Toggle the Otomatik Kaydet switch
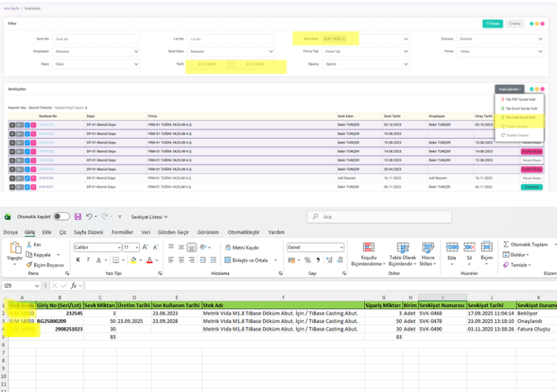 pos(61,217)
